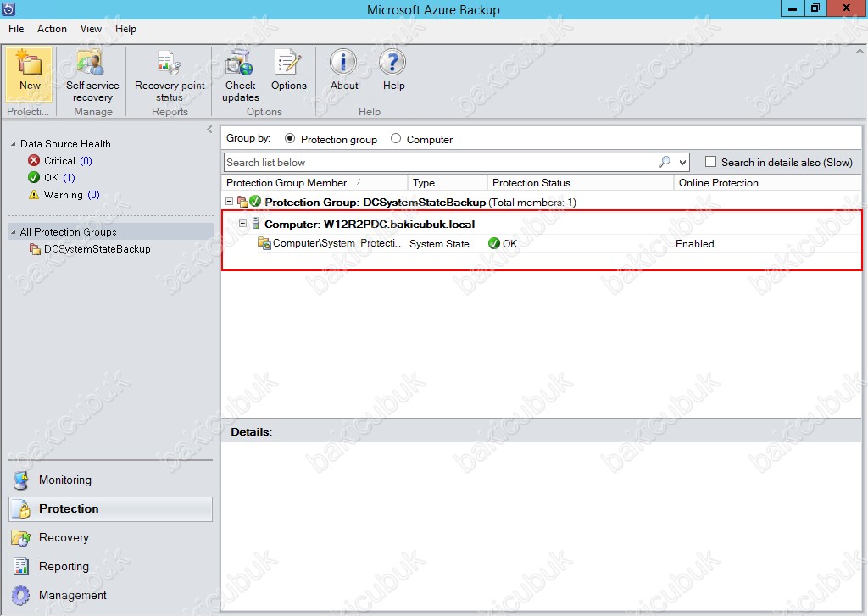This screenshot has width=868, height=616.
Task: Open the Help menu
Action: pos(125,29)
